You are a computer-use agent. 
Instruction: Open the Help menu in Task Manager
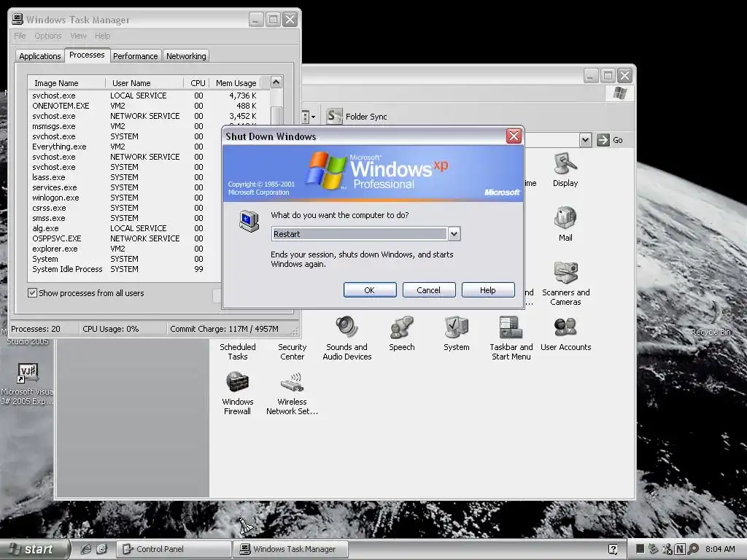102,36
